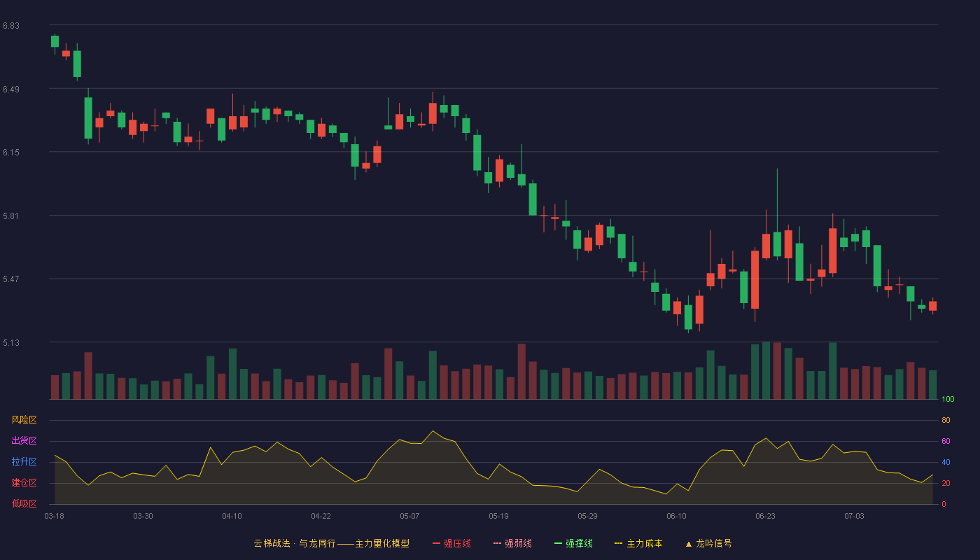Select the 04-10 date label
The width and height of the screenshot is (980, 560).
(232, 516)
